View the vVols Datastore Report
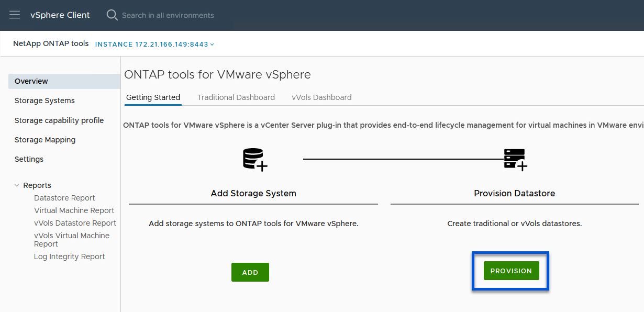The width and height of the screenshot is (644, 312). pyautogui.click(x=75, y=223)
